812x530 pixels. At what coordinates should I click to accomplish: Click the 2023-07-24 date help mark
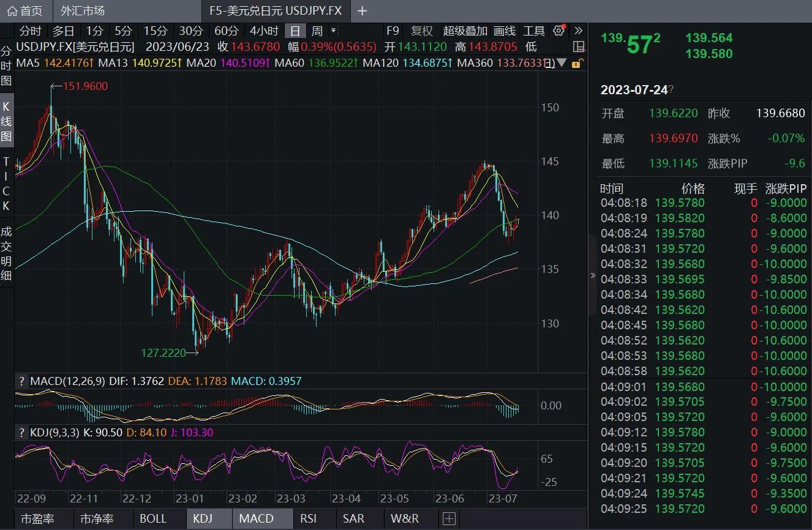672,90
